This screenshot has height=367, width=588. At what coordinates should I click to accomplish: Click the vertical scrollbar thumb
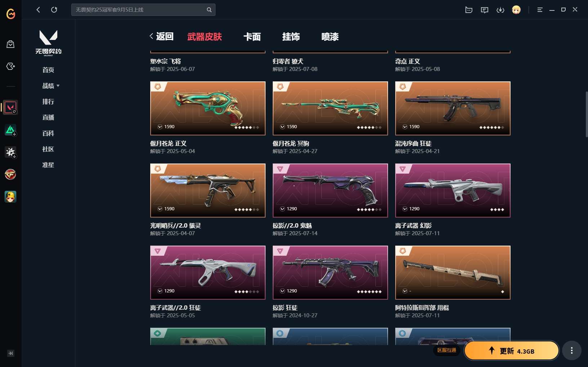click(x=587, y=114)
